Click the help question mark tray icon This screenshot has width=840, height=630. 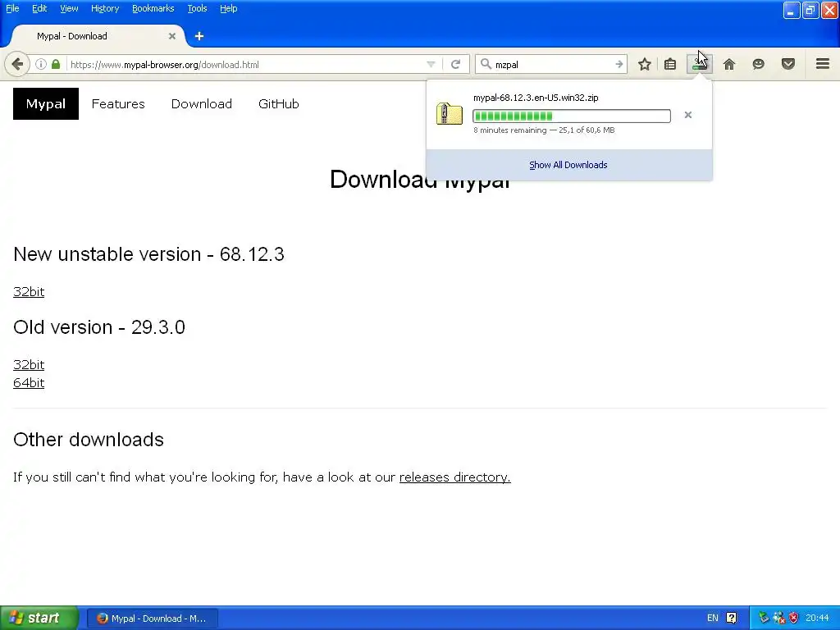731,618
